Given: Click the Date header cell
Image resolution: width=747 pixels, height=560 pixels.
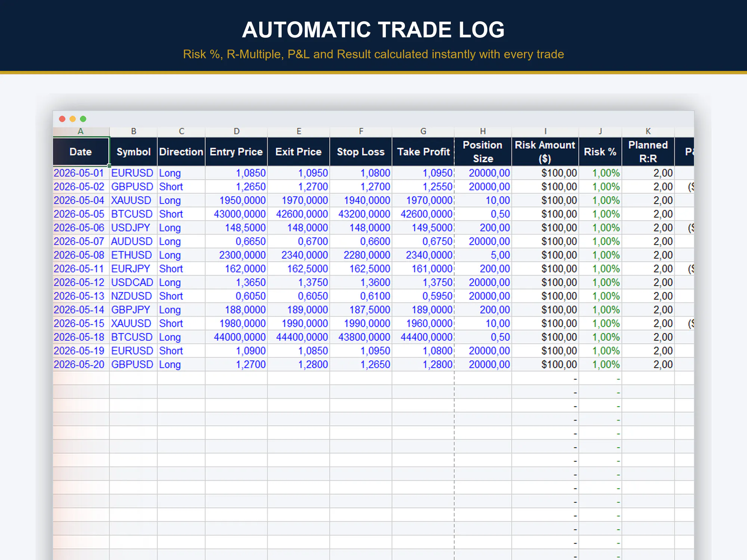Looking at the screenshot, I should [81, 152].
